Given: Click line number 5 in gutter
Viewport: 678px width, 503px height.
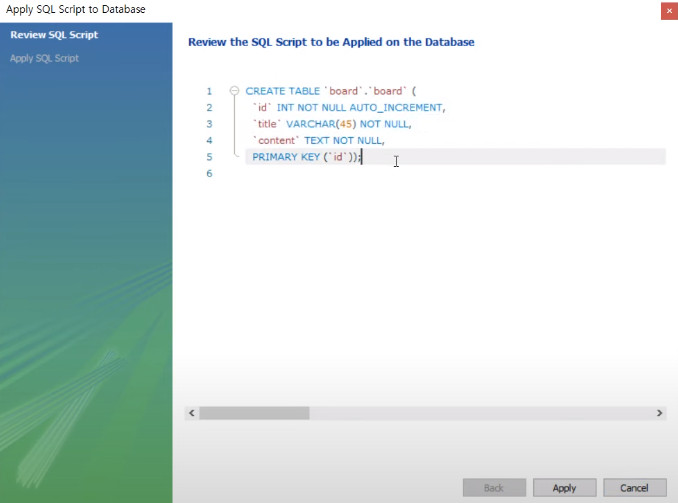Looking at the screenshot, I should click(209, 157).
